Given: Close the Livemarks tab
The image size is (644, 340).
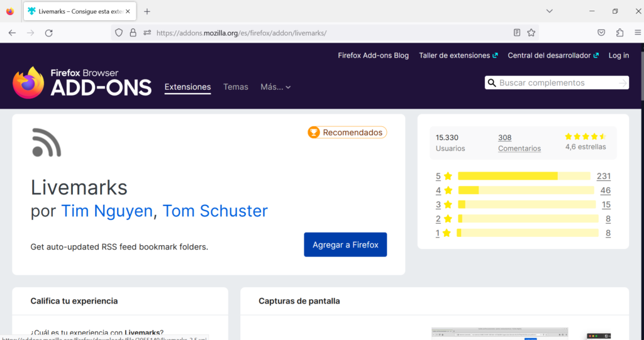Looking at the screenshot, I should pyautogui.click(x=128, y=11).
